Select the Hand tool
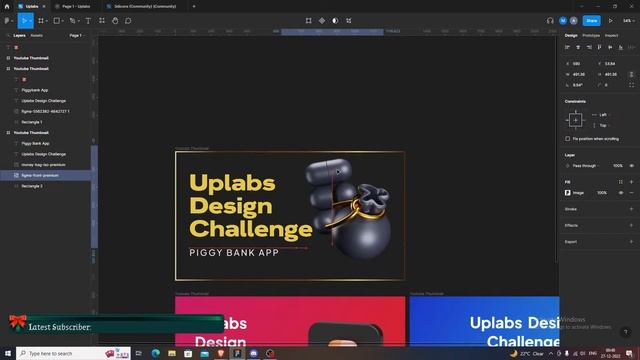Image resolution: width=640 pixels, height=360 pixels. click(115, 21)
